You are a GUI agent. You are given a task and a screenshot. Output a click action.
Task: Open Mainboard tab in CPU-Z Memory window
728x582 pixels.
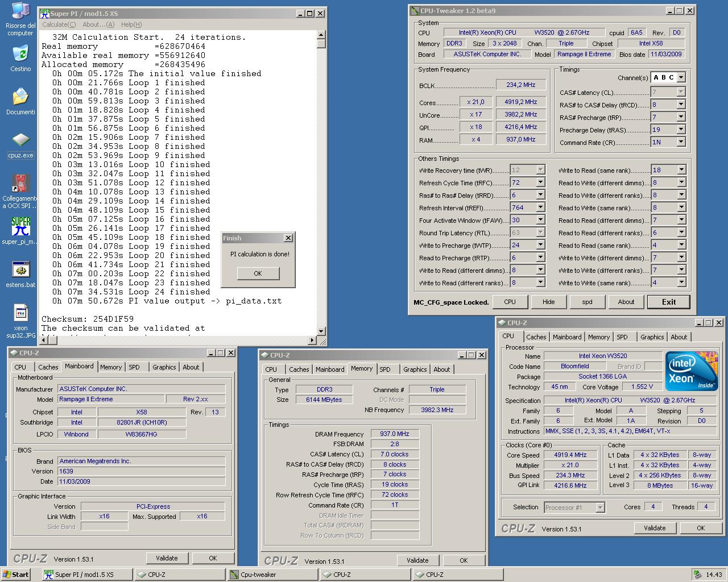click(x=330, y=369)
